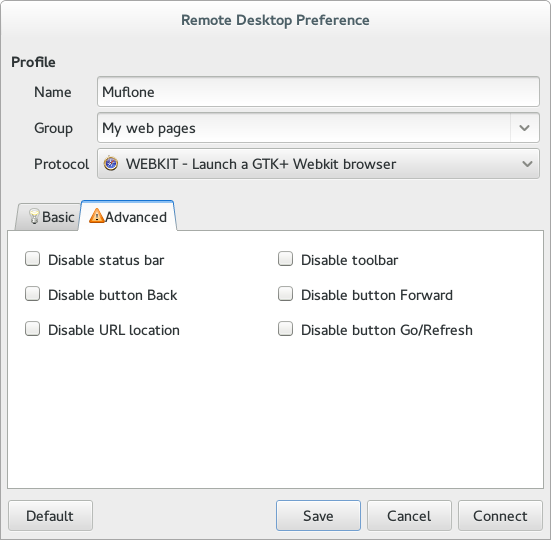Click the 'Disable button Forward' label text
Screen dimensions: 551x540
(x=377, y=295)
